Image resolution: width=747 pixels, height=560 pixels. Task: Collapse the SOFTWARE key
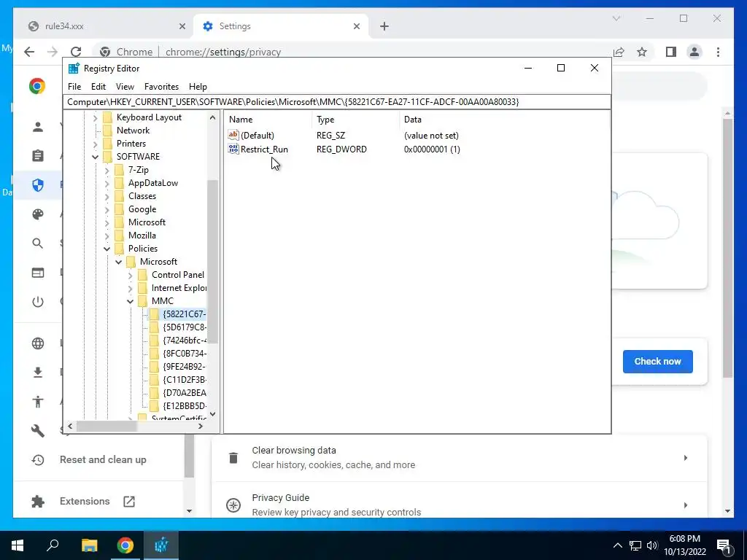click(96, 157)
